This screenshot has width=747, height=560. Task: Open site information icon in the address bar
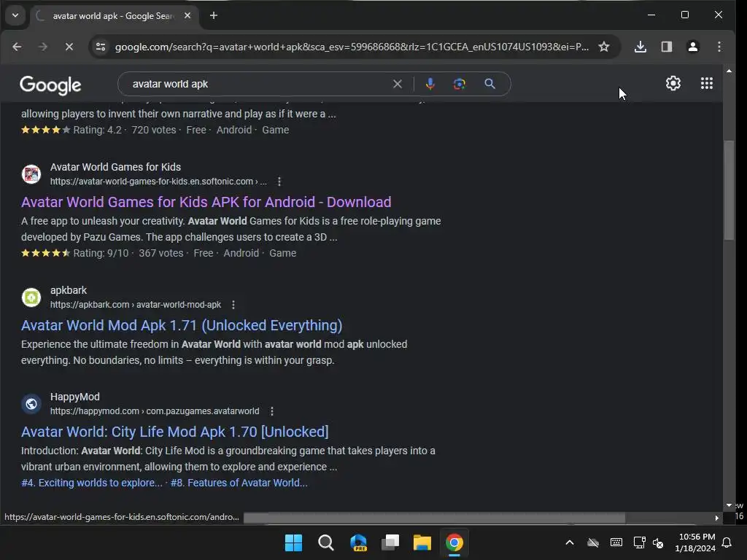(x=101, y=47)
